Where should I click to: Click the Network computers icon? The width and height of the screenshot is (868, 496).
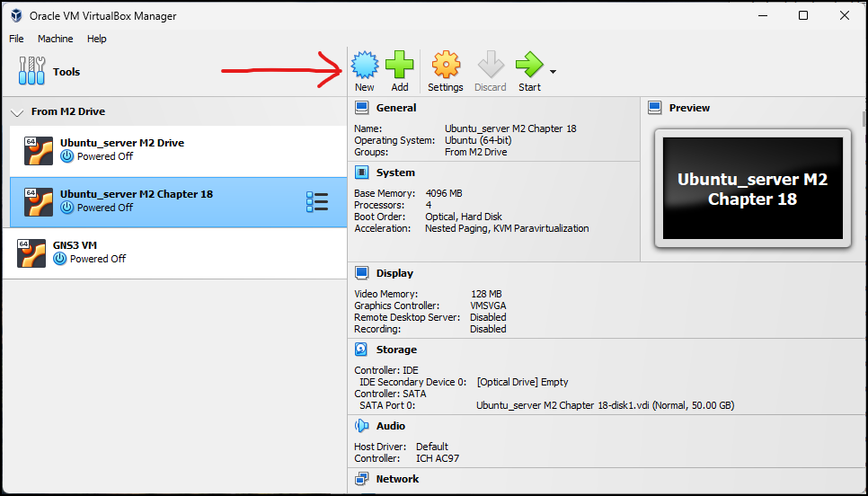[x=362, y=480]
